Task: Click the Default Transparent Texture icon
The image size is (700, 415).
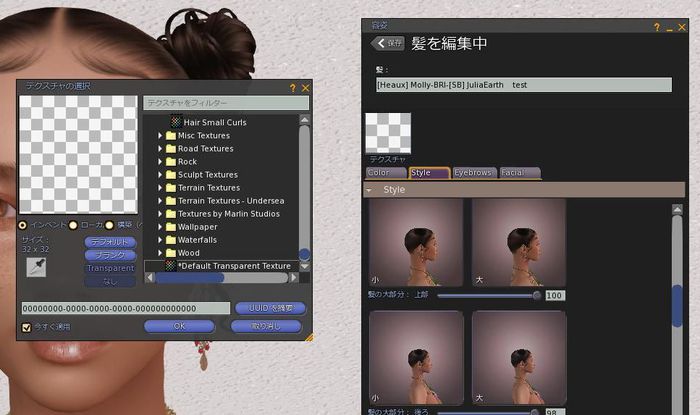Action: pyautogui.click(x=171, y=266)
